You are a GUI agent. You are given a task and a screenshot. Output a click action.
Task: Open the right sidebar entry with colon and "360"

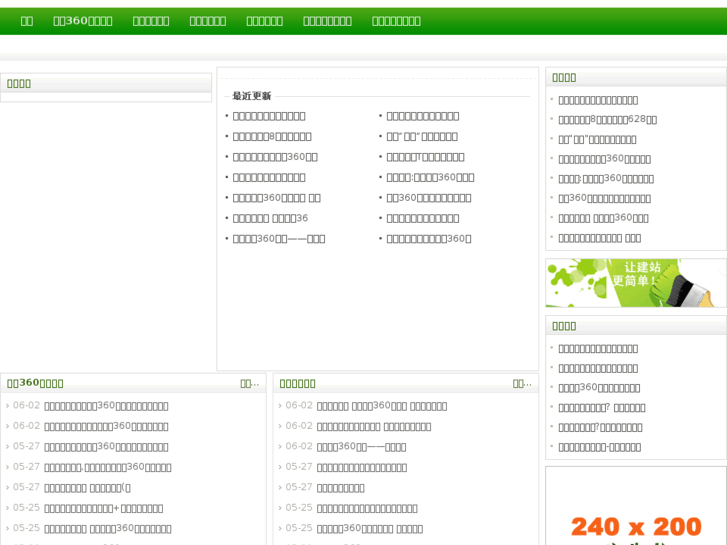[606, 179]
